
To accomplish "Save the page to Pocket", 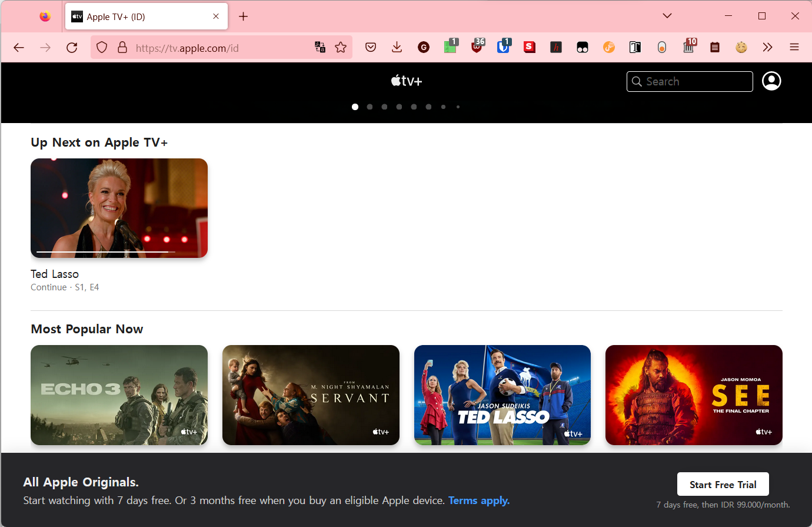I will pos(371,48).
